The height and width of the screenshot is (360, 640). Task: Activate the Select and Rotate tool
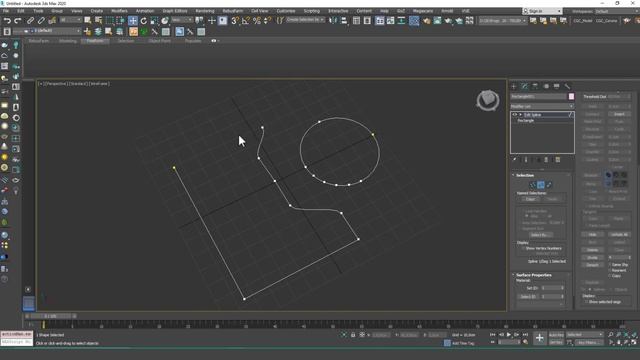click(x=144, y=20)
